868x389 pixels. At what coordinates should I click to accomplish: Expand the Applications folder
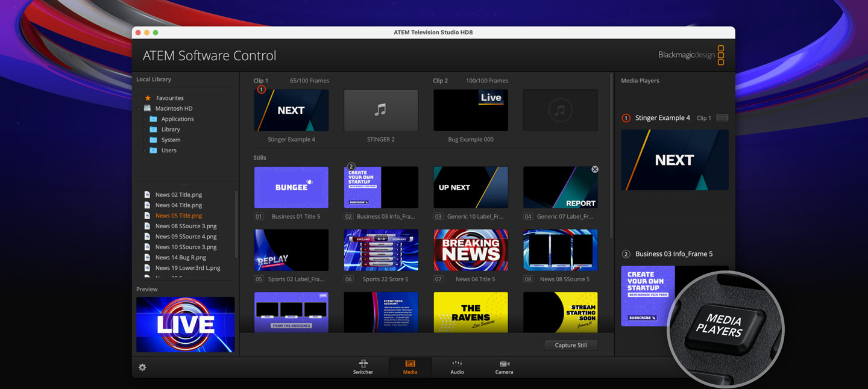(x=145, y=119)
